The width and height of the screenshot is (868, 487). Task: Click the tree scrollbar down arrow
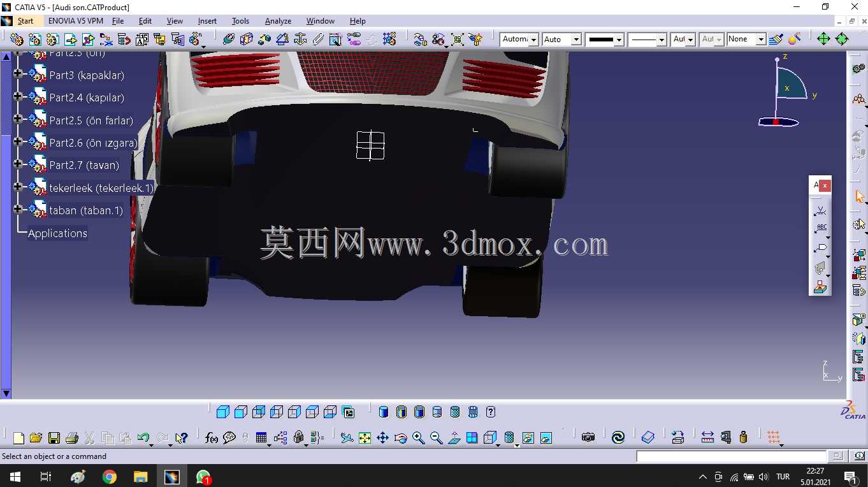pos(6,394)
